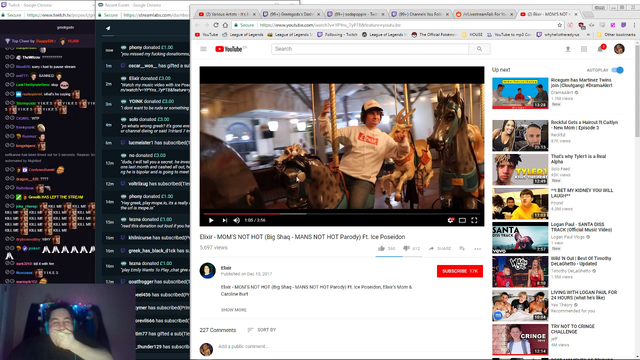
Task: Expand description with SHOW MORE
Action: (233, 310)
